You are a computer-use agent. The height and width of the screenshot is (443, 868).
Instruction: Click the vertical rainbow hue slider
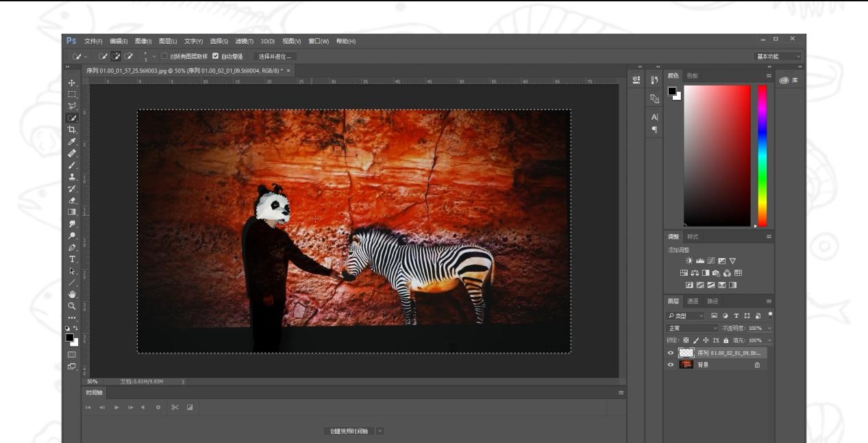click(762, 155)
